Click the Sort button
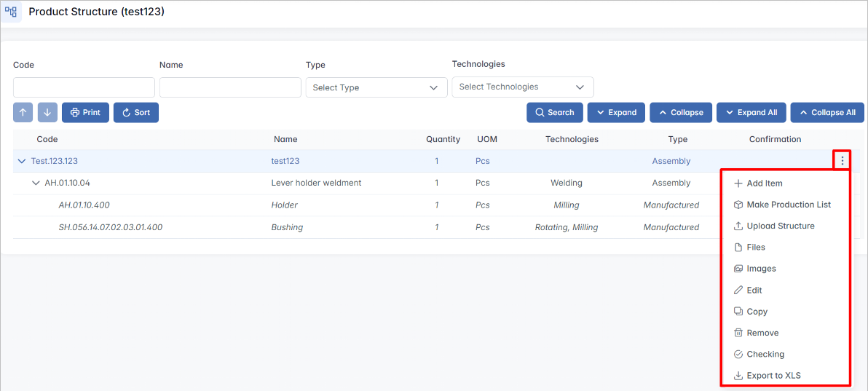The height and width of the screenshot is (391, 868). coord(136,112)
